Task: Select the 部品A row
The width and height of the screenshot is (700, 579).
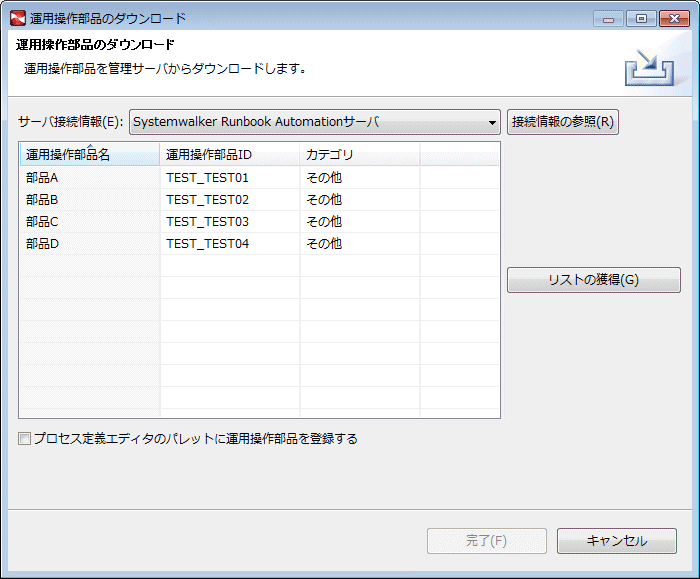Action: (x=259, y=178)
